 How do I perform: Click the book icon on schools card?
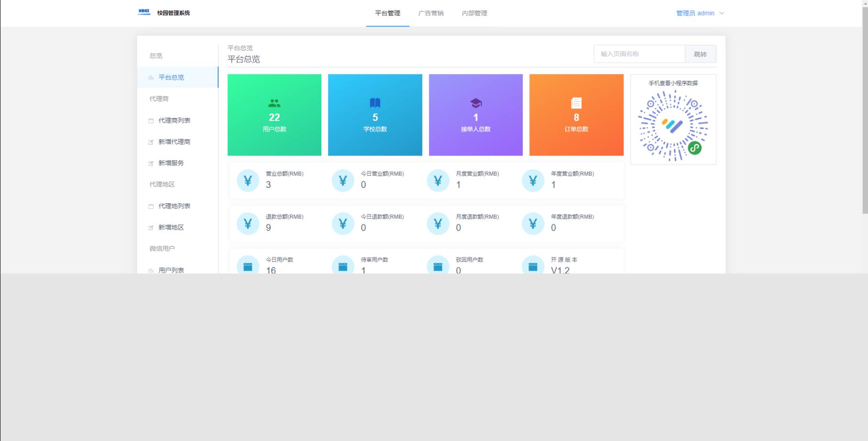[375, 103]
